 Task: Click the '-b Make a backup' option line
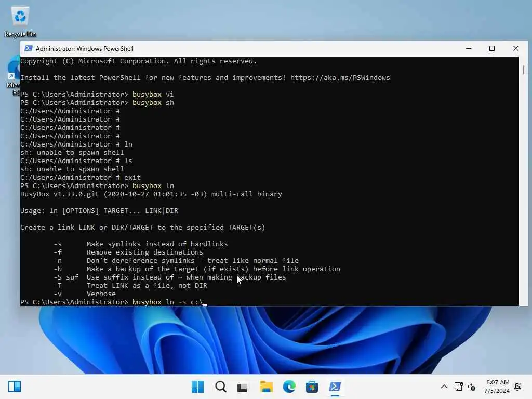(197, 269)
